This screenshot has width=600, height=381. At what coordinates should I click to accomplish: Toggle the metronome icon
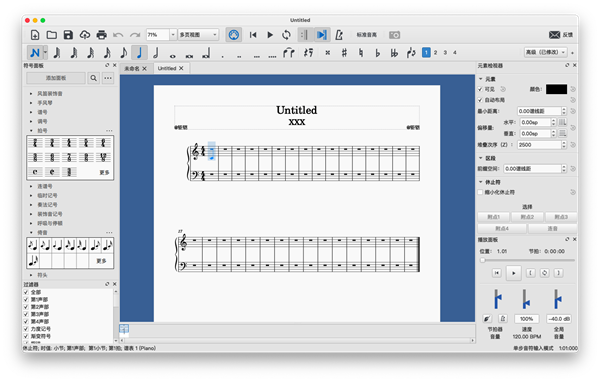tap(339, 35)
